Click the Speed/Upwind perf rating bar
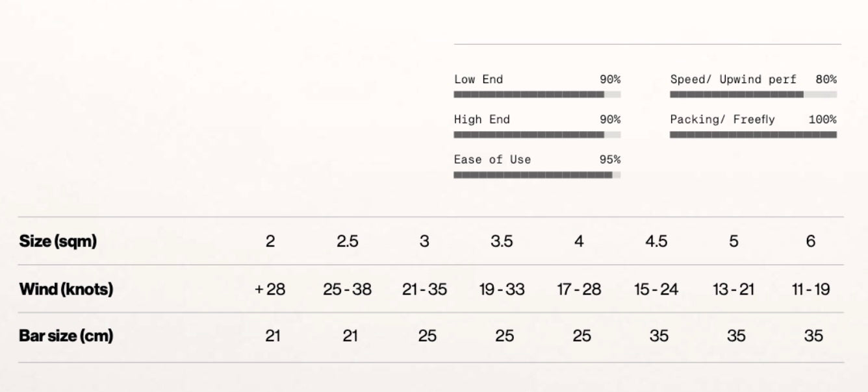The width and height of the screenshot is (868, 392). tap(753, 94)
